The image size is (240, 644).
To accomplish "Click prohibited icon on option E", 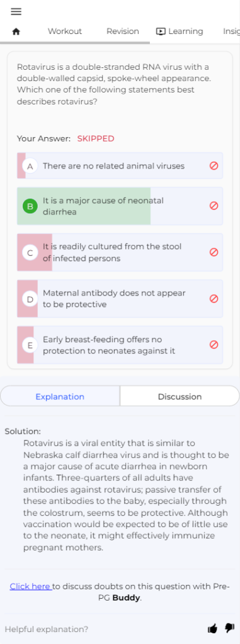I will tap(214, 345).
